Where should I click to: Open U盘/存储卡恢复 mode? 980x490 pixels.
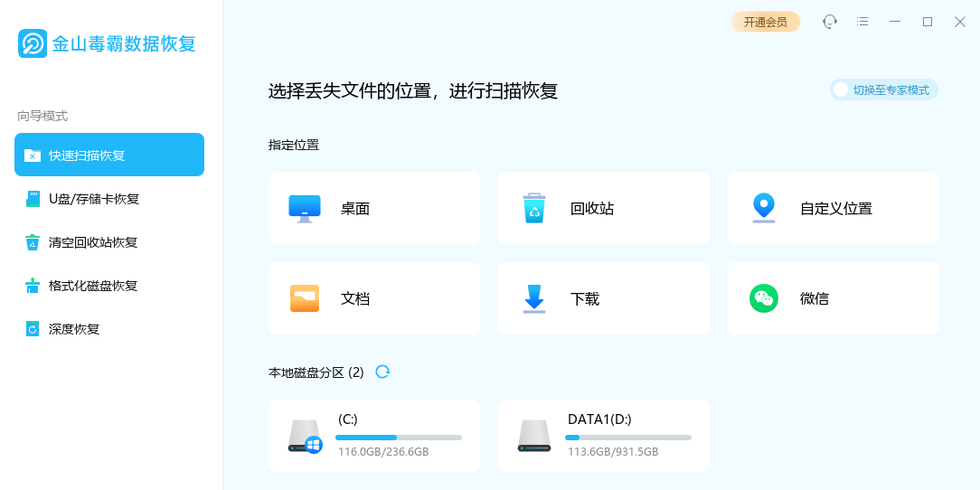coord(109,199)
